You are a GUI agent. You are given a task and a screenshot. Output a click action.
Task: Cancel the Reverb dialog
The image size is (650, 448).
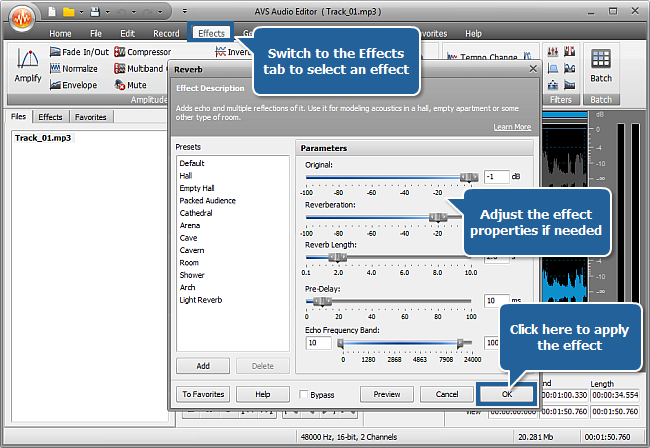point(447,394)
